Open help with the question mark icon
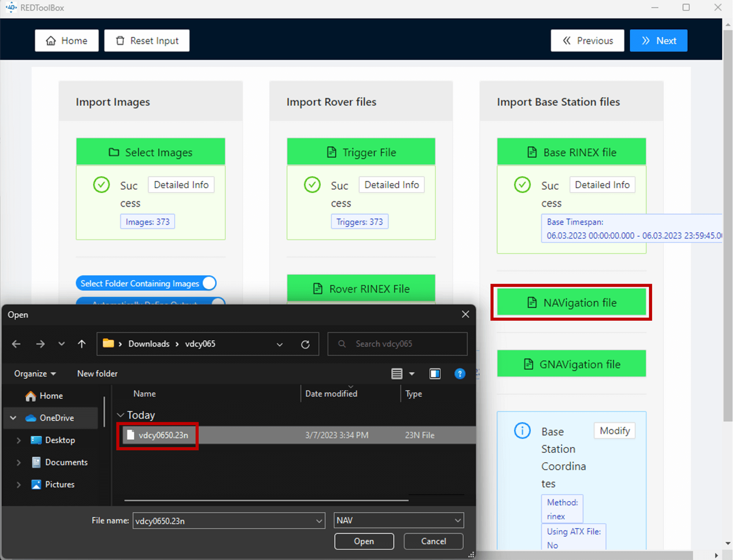 click(460, 374)
